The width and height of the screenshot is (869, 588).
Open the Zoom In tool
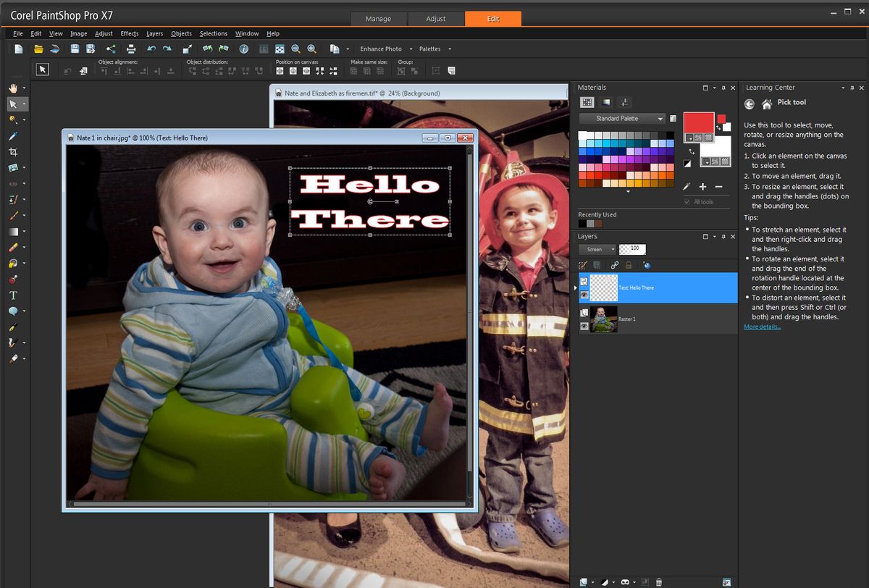[311, 49]
